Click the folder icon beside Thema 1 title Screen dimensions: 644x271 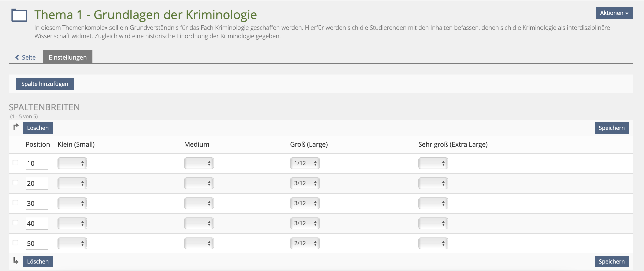coord(19,15)
